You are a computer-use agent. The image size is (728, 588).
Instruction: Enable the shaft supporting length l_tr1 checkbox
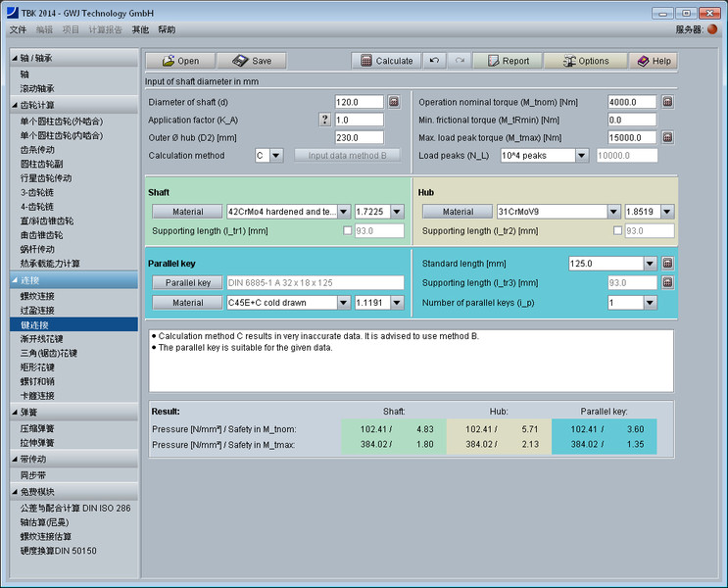pyautogui.click(x=348, y=231)
